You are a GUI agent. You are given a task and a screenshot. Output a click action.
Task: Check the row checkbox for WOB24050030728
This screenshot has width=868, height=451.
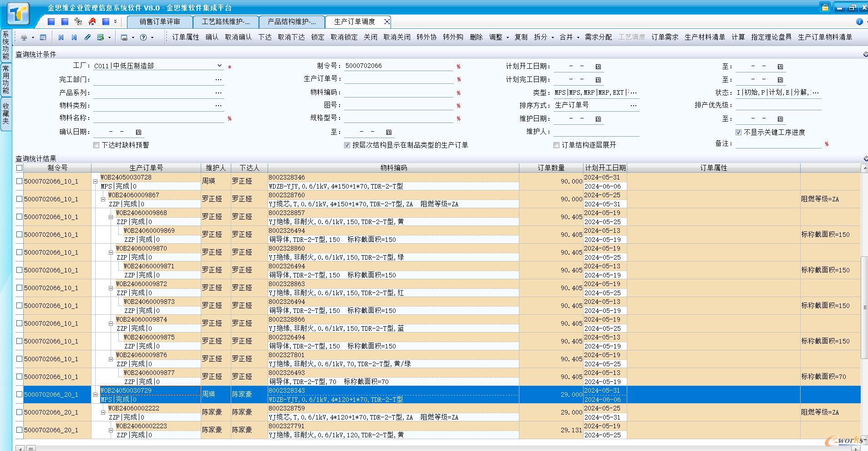pos(19,181)
